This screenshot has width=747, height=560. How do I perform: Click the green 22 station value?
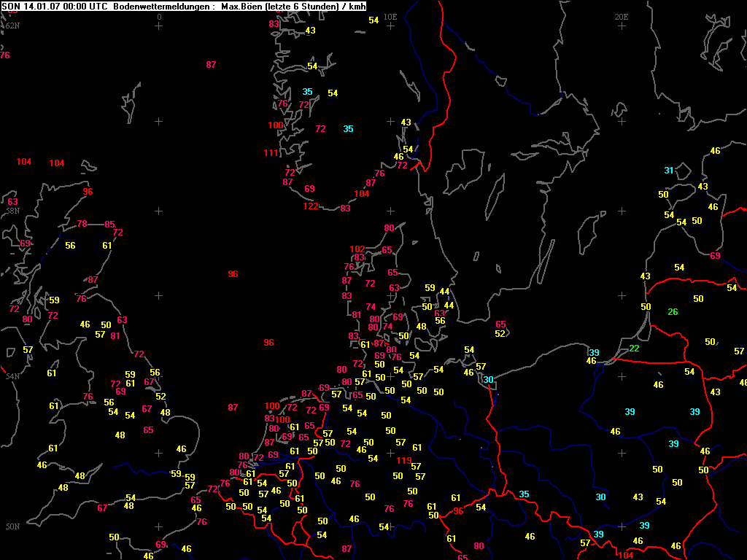[x=634, y=349]
